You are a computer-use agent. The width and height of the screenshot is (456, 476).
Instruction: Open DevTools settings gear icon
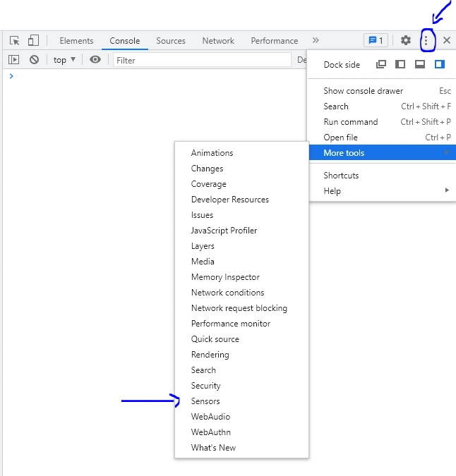click(406, 41)
